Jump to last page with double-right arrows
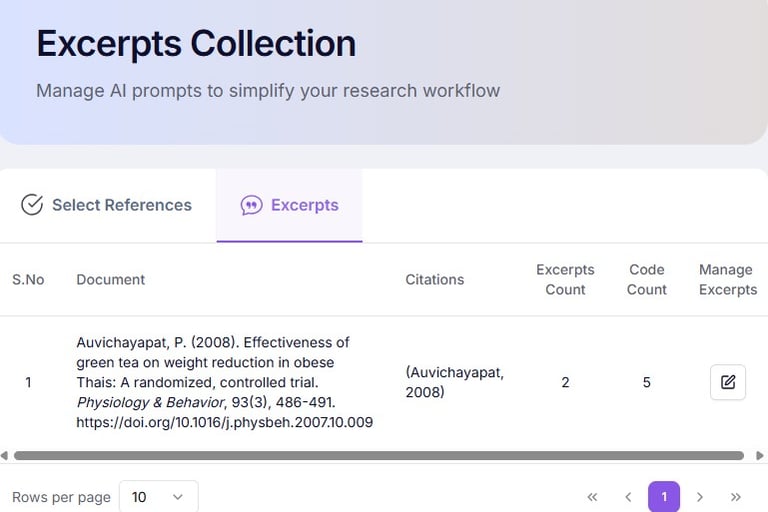Viewport: 768px width, 512px height. pyautogui.click(x=736, y=497)
